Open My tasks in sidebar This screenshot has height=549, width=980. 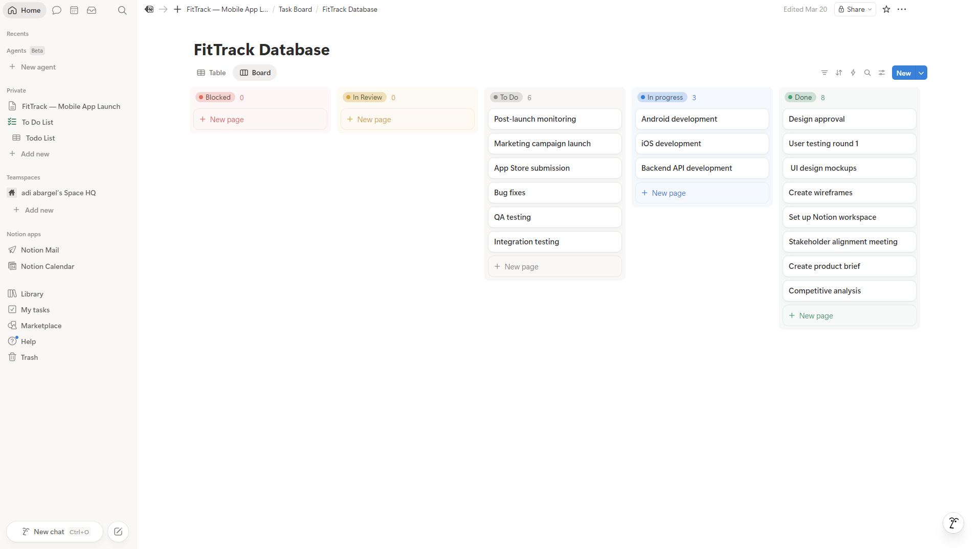35,310
